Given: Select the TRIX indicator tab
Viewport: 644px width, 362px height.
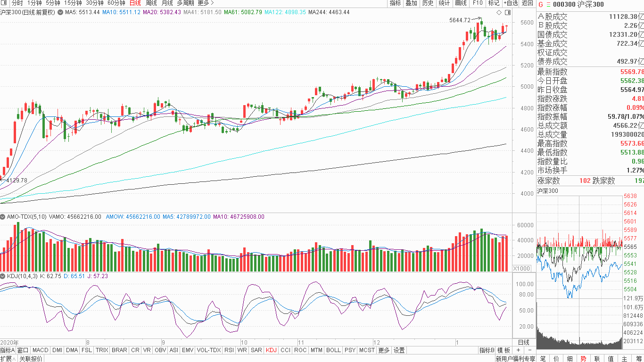Looking at the screenshot, I should tap(102, 350).
